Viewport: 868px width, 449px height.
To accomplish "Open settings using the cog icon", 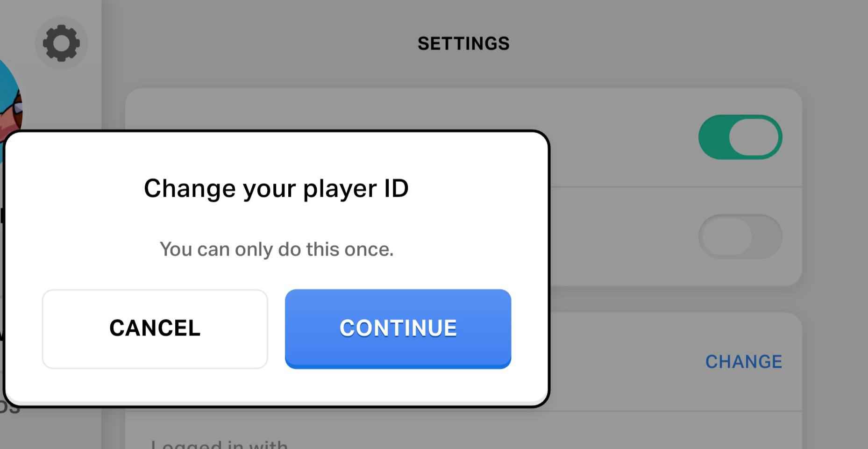I will pos(61,43).
